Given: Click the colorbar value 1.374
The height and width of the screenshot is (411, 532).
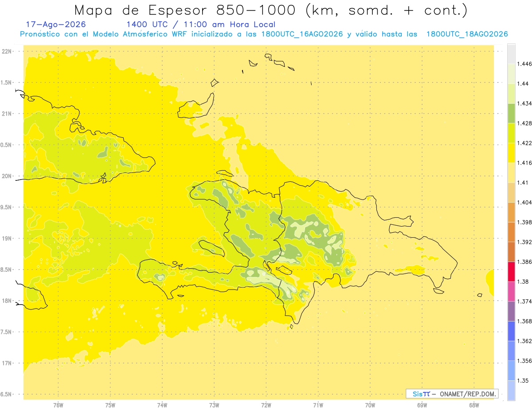Looking at the screenshot, I should pyautogui.click(x=524, y=301).
